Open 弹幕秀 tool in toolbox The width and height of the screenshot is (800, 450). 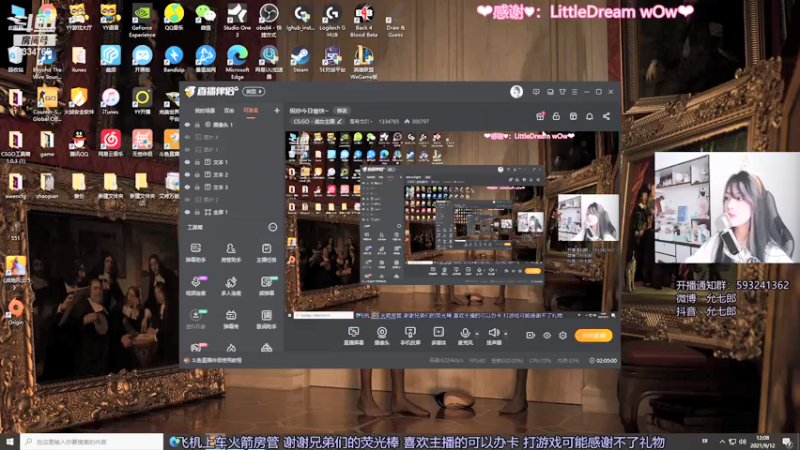pyautogui.click(x=231, y=319)
